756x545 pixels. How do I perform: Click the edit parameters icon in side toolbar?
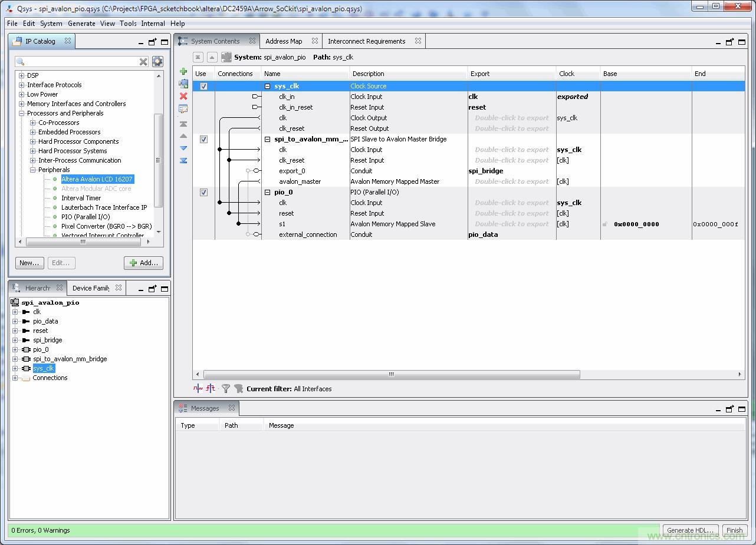[x=183, y=109]
